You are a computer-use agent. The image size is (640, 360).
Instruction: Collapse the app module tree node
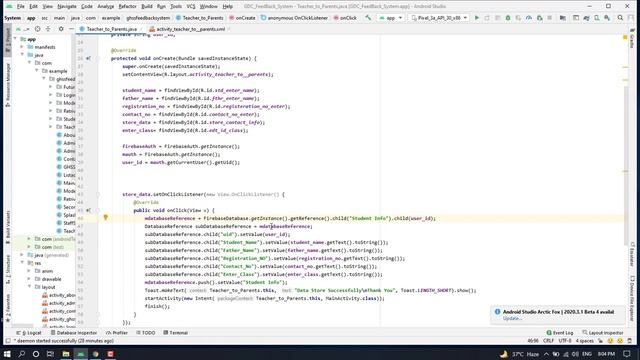[16, 39]
